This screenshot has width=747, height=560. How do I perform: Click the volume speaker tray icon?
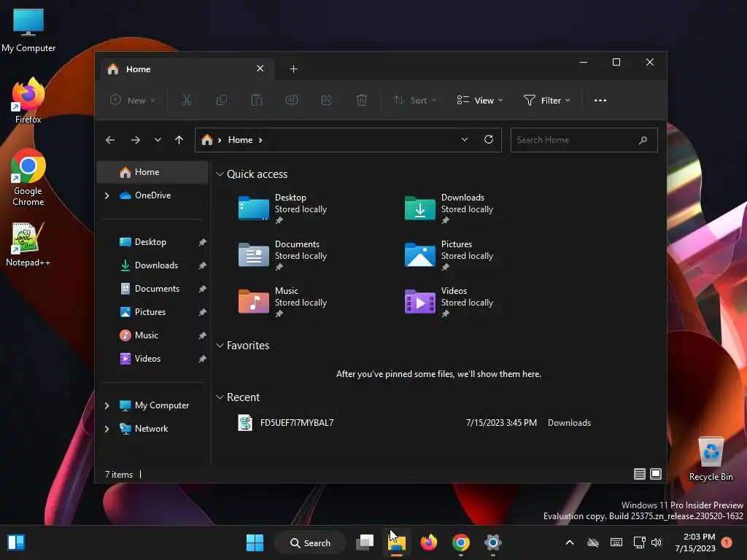[657, 542]
